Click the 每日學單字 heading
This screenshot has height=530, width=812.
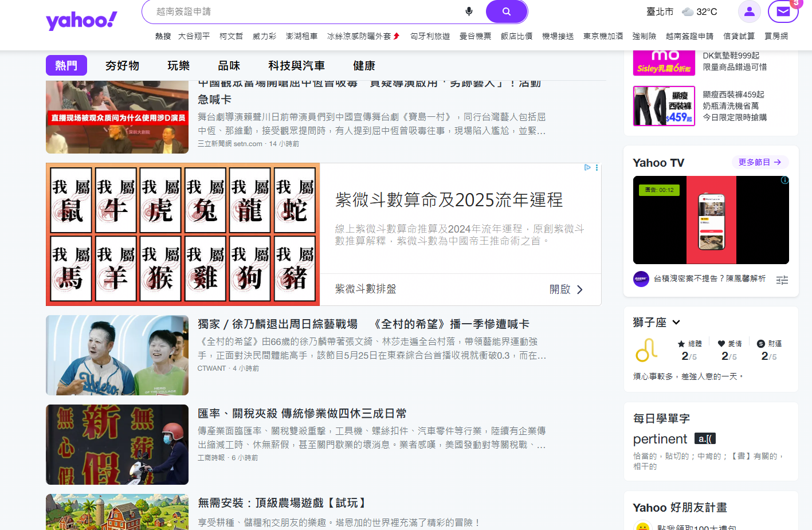point(661,419)
